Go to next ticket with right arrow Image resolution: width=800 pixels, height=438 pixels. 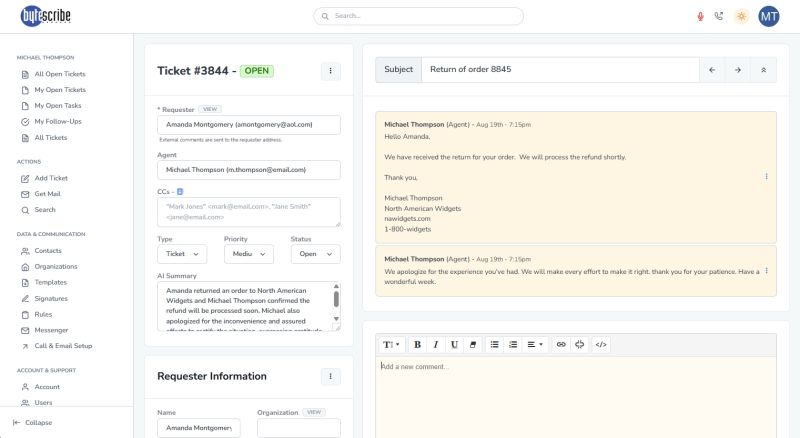(x=738, y=70)
